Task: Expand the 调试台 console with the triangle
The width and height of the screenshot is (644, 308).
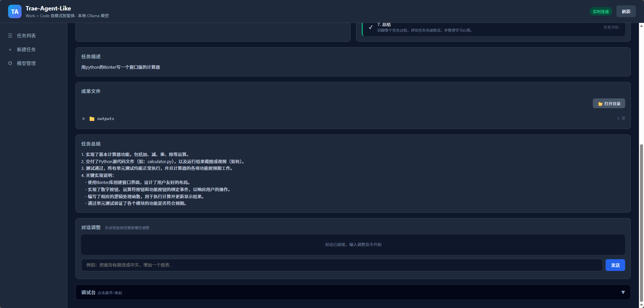Action: click(x=623, y=292)
